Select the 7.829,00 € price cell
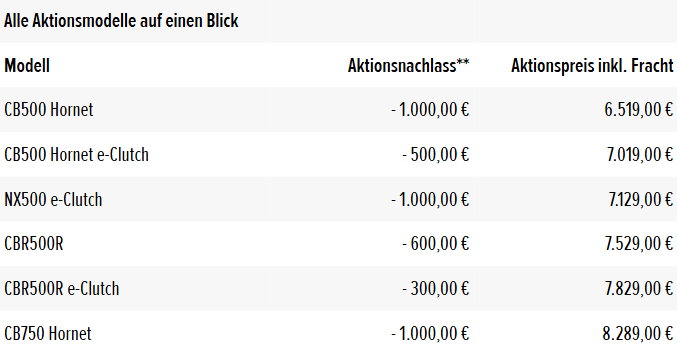 click(639, 289)
